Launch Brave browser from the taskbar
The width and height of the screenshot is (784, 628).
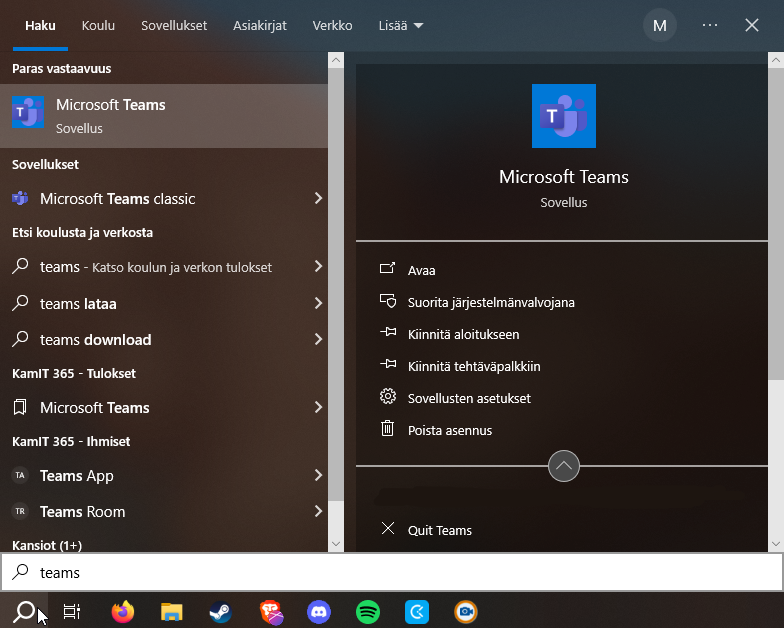pos(272,612)
